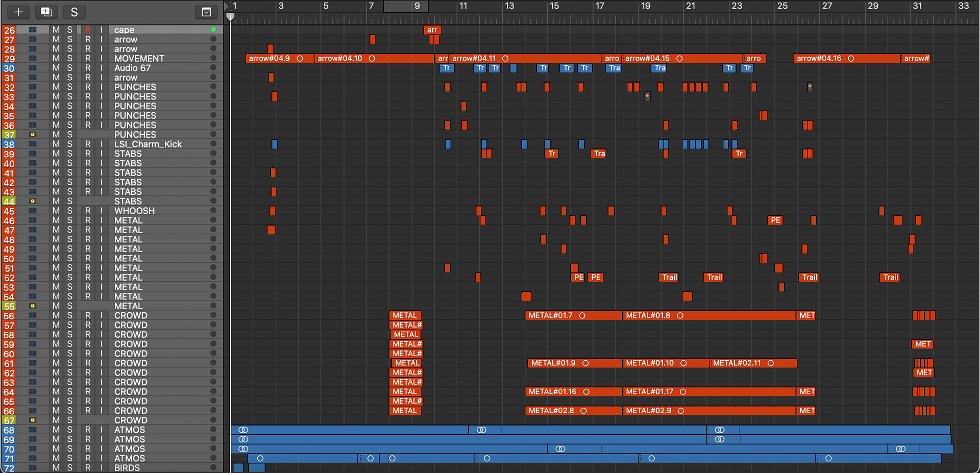Viewport: 980px width, 473px height.
Task: Click track number 38
Action: [x=9, y=144]
